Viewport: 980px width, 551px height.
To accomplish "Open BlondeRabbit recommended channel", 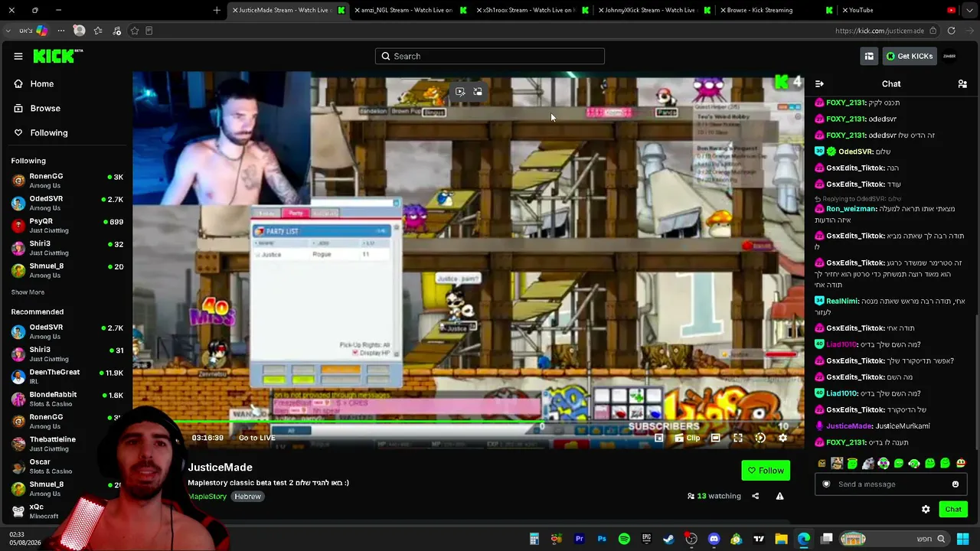I will pyautogui.click(x=67, y=398).
